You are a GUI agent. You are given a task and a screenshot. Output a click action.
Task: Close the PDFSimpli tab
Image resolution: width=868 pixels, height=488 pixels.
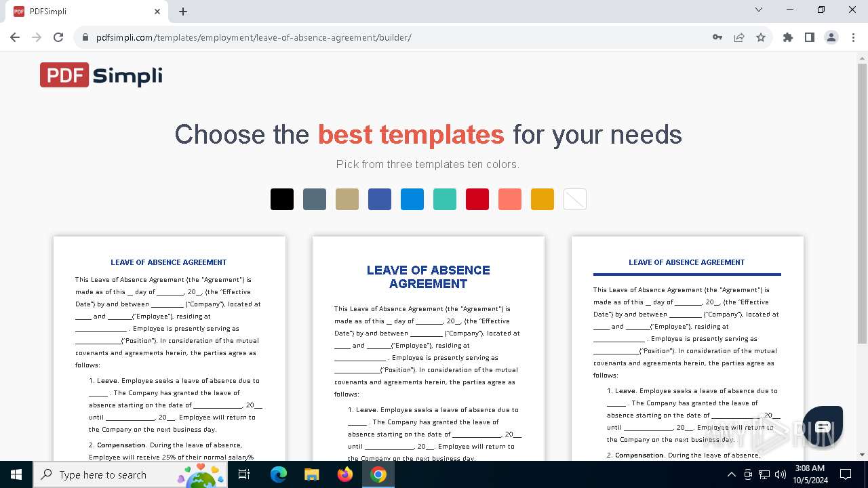point(157,12)
